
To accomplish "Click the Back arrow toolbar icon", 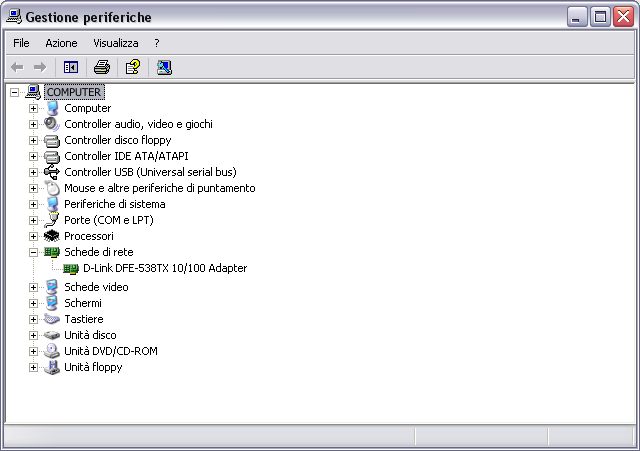I will [x=17, y=67].
